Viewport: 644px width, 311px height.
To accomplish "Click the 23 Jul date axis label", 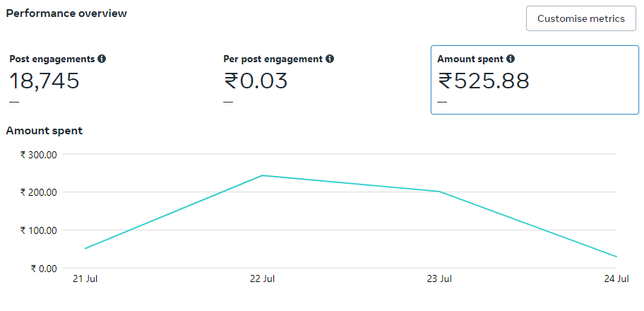I will [x=439, y=279].
